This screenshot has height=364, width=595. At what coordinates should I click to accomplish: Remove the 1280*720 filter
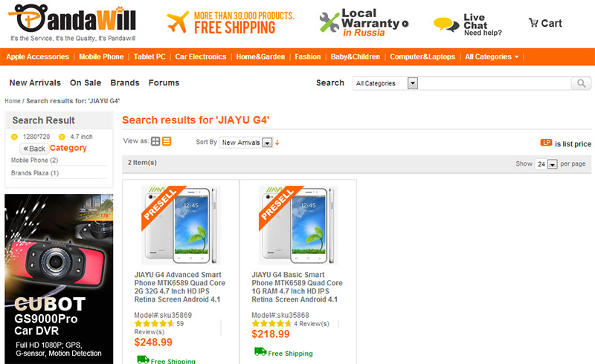click(x=14, y=137)
